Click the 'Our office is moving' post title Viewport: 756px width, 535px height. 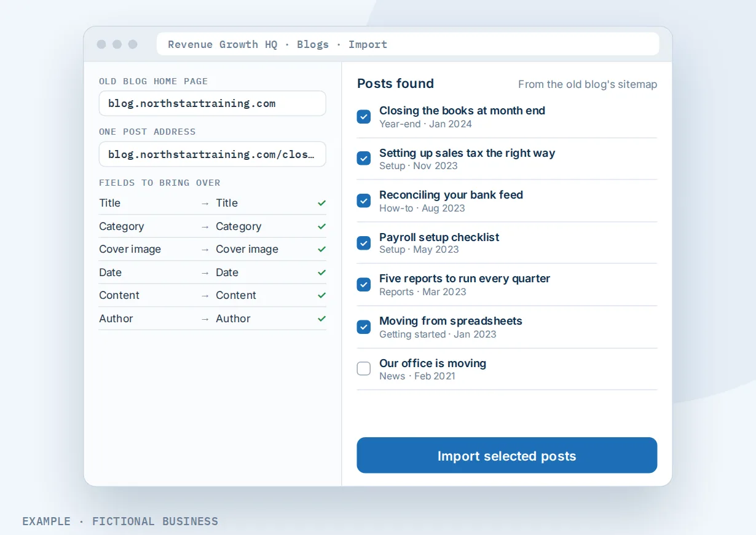pos(433,363)
